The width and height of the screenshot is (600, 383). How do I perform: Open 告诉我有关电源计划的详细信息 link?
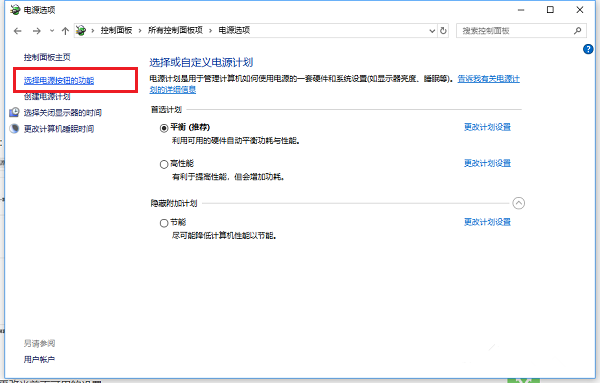(489, 79)
